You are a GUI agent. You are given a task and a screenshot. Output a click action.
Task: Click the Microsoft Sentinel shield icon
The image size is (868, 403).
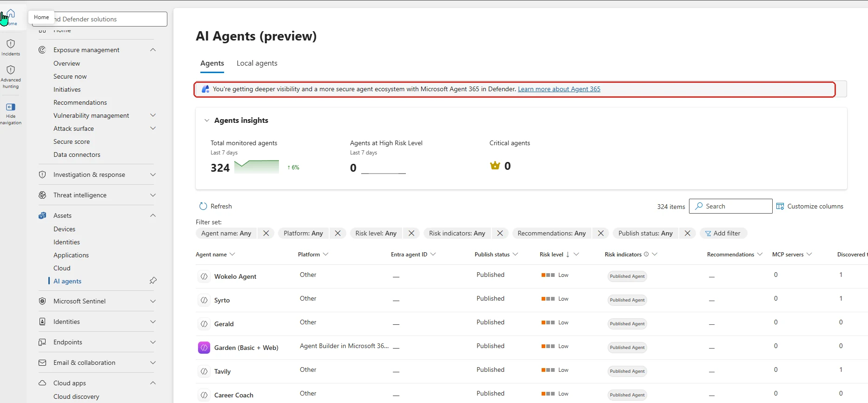tap(42, 301)
